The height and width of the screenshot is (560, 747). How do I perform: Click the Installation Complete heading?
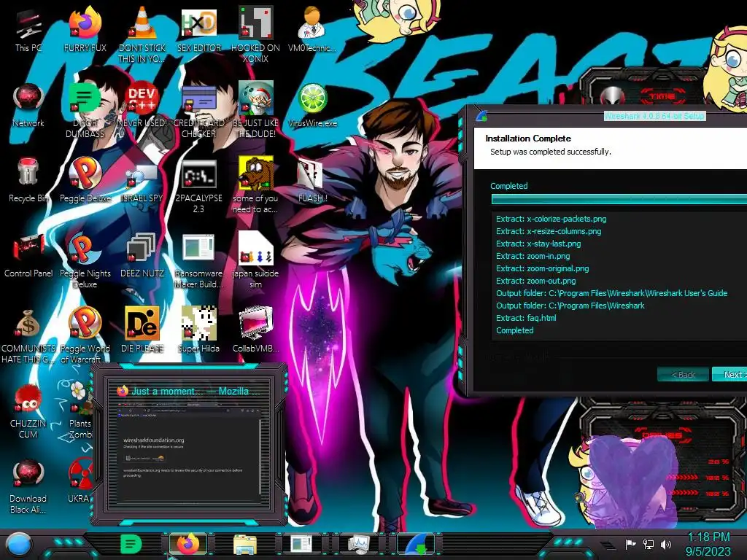[528, 139]
